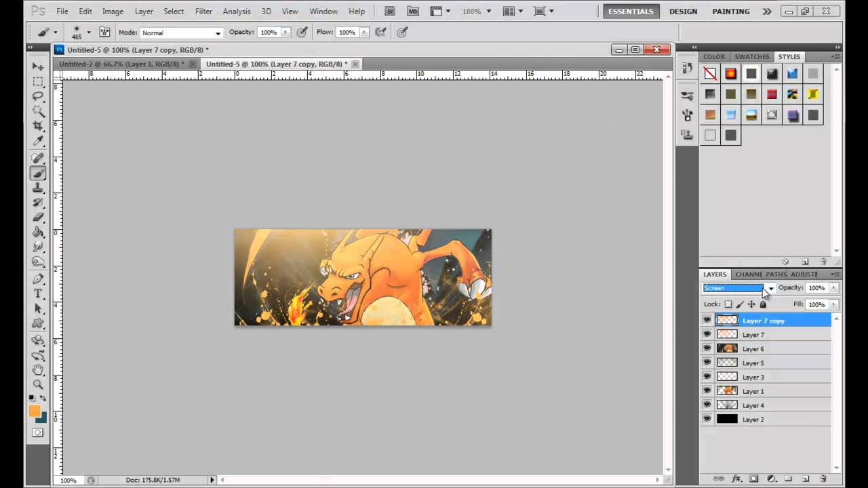Viewport: 868px width, 488px height.
Task: Select the Essentials workspace
Action: tap(631, 12)
